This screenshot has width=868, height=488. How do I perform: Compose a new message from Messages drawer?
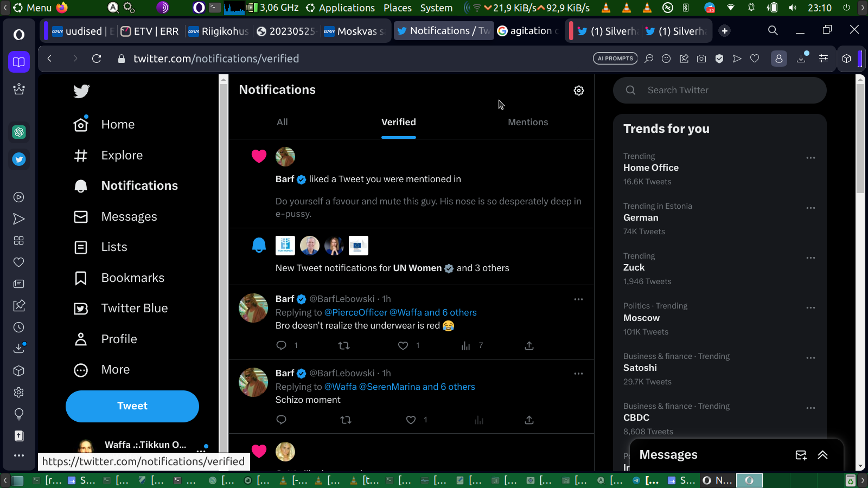(x=801, y=455)
